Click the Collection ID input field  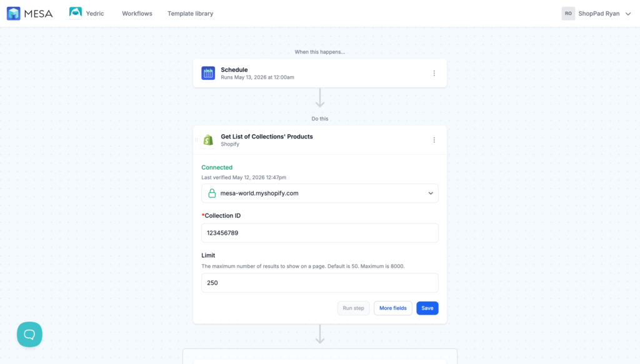(x=320, y=233)
